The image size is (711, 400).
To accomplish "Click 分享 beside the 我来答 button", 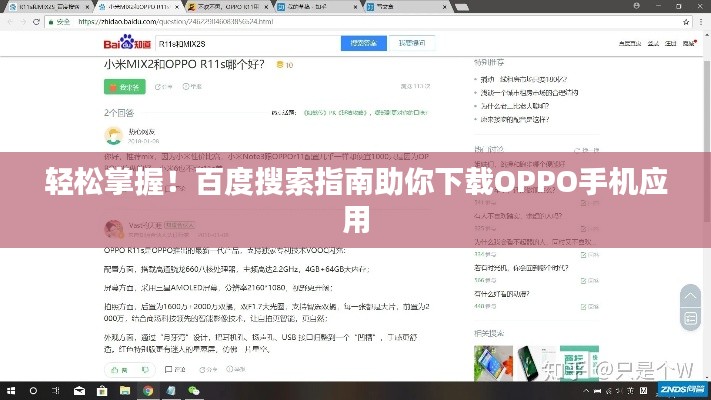I will tap(164, 87).
